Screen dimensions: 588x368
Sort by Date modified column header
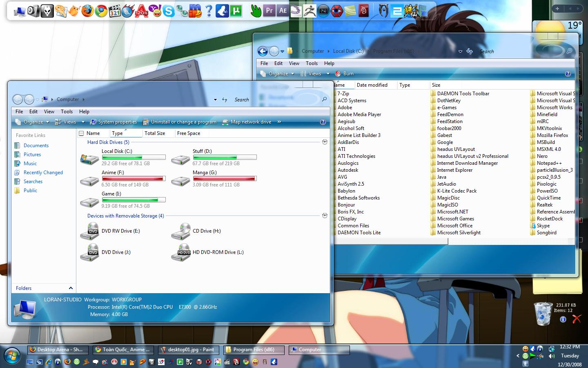372,85
